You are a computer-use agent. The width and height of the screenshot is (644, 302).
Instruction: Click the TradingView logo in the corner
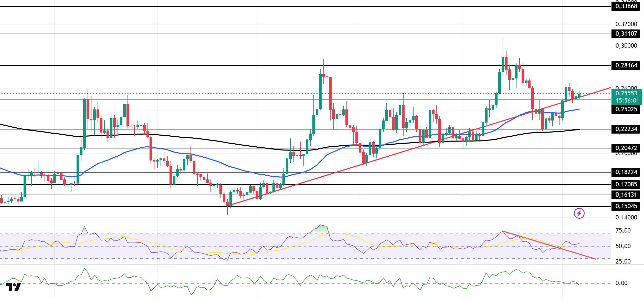click(x=13, y=287)
